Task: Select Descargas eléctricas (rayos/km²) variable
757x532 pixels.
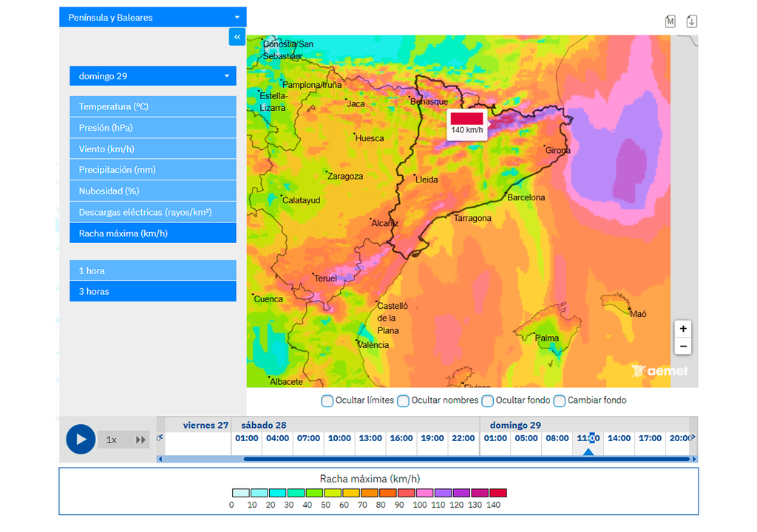Action: point(152,212)
